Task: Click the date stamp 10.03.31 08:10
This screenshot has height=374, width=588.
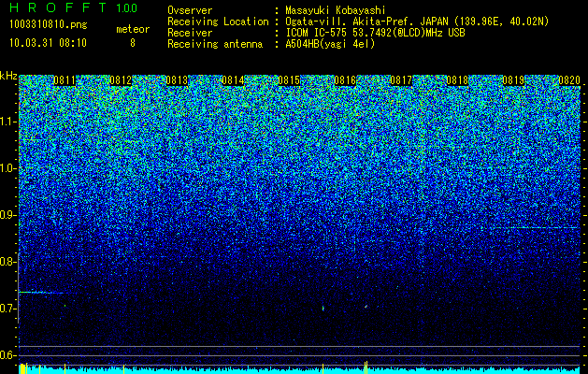Action: point(48,43)
